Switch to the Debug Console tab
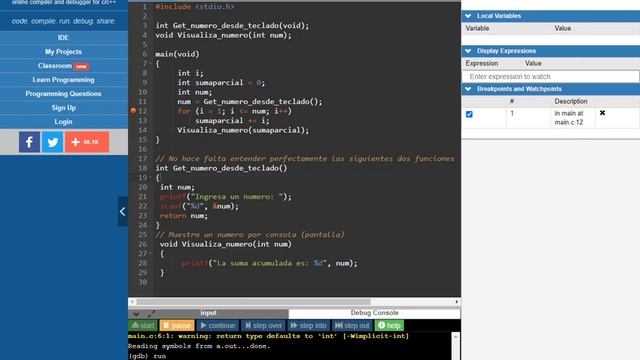The image size is (640, 360). [x=374, y=313]
